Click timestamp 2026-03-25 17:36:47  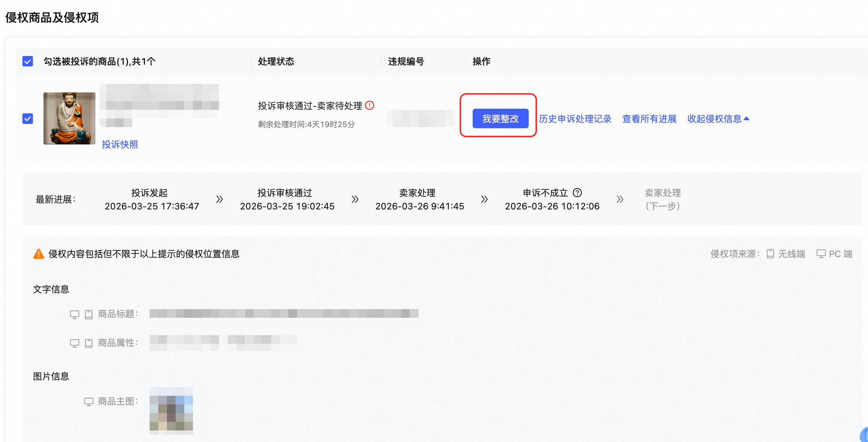(x=152, y=206)
